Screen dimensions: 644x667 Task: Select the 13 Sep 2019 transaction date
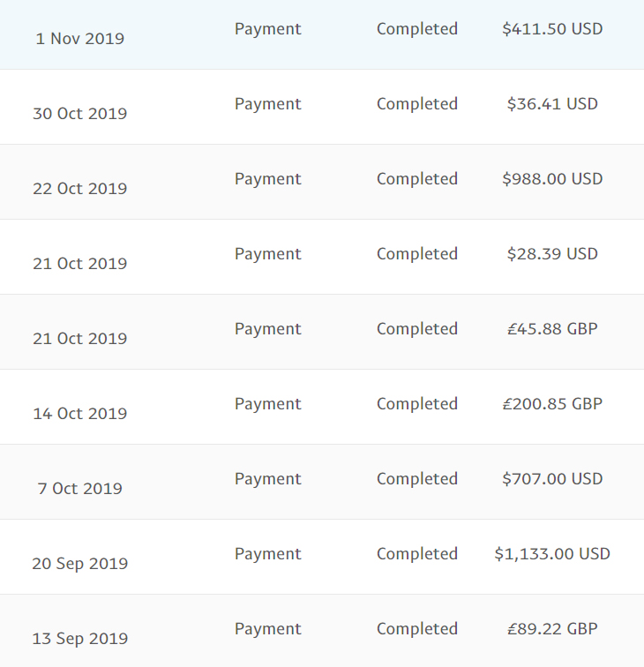point(80,639)
